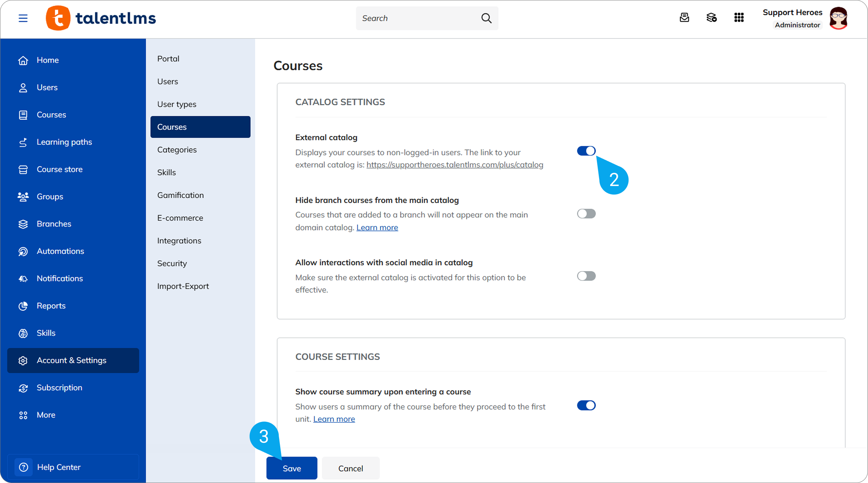
Task: Click the hamburger menu icon
Action: click(x=23, y=18)
